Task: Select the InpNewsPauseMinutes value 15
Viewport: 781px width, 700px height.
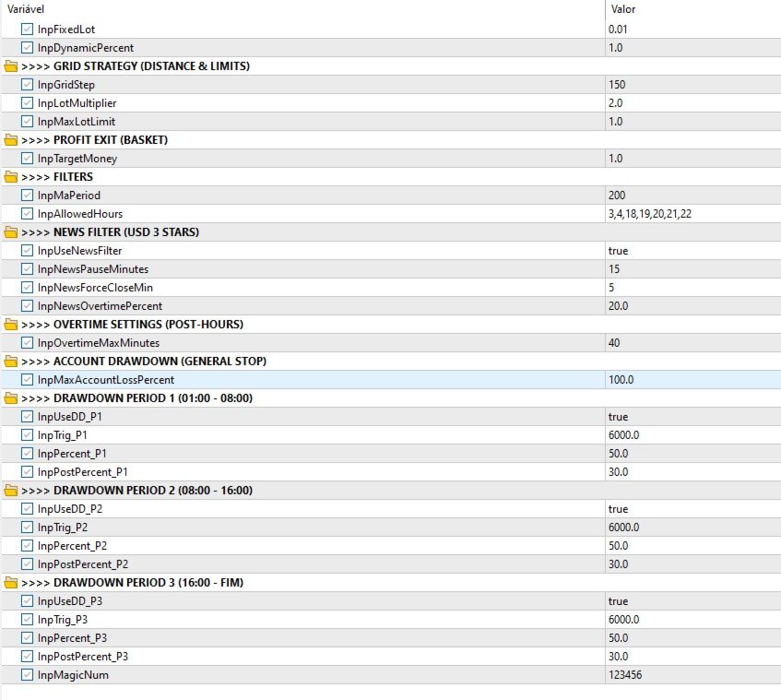Action: click(614, 269)
